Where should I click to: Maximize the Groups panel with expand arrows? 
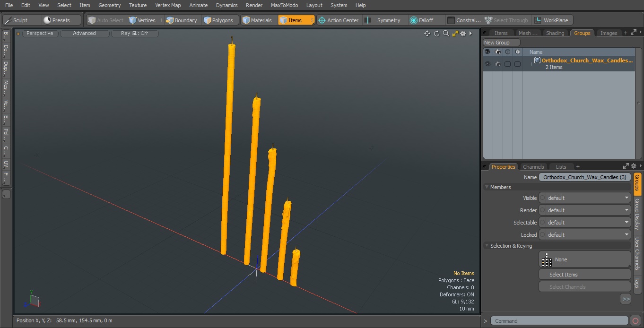click(634, 33)
